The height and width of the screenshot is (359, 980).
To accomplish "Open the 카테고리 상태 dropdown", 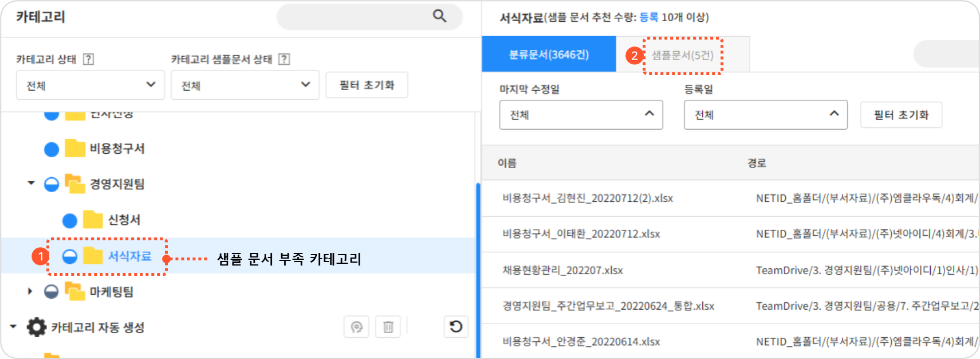I will 90,85.
